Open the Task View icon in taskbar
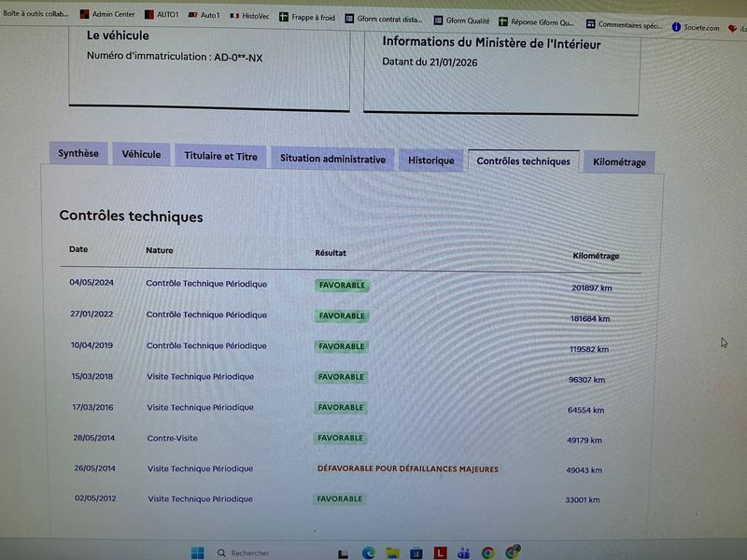 (343, 553)
